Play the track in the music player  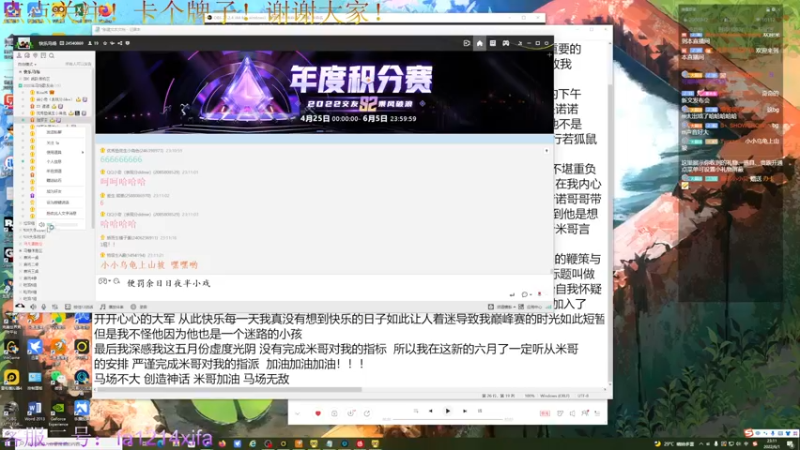[x=447, y=411]
